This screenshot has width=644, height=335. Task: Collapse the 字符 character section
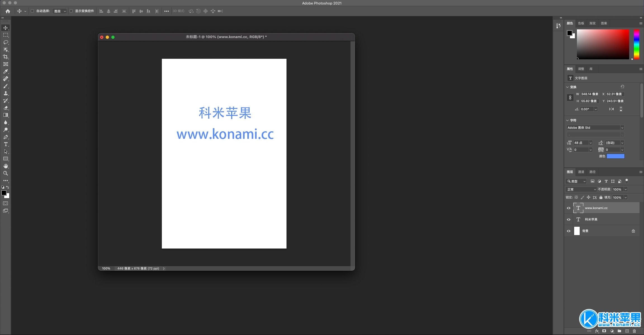[x=567, y=120]
